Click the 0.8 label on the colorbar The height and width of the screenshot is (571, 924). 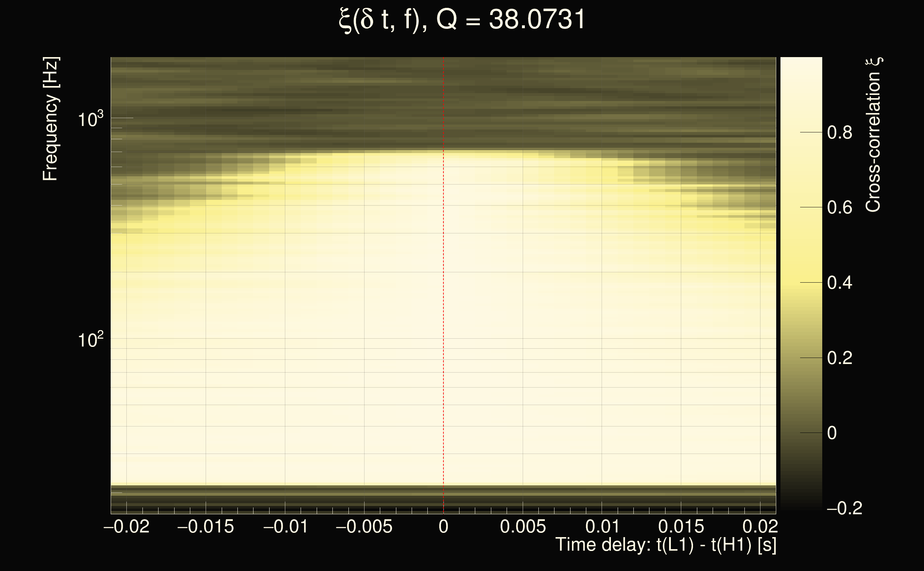pyautogui.click(x=839, y=132)
